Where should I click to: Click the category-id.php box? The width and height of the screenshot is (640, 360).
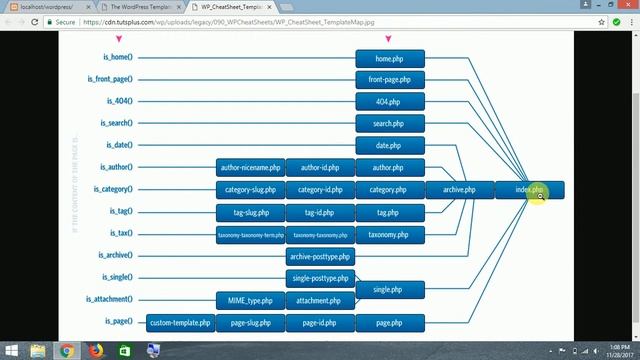320,190
